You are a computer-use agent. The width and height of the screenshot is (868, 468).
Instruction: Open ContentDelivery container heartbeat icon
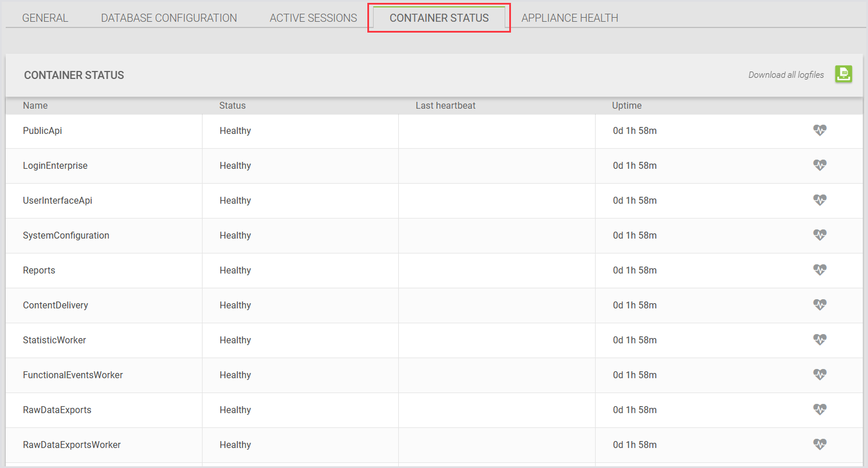coord(820,305)
